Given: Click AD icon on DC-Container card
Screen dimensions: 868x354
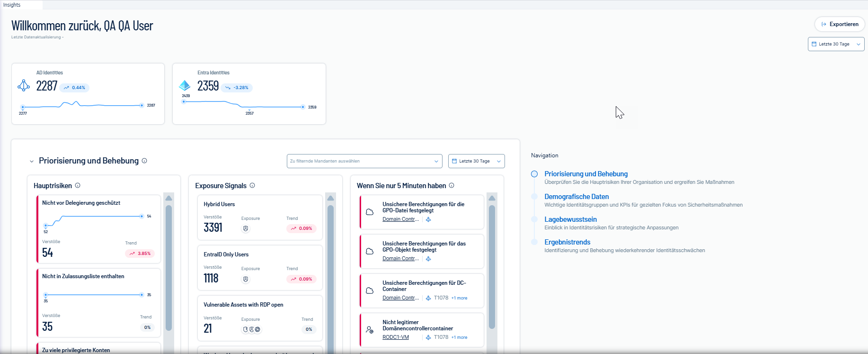Looking at the screenshot, I should [428, 298].
